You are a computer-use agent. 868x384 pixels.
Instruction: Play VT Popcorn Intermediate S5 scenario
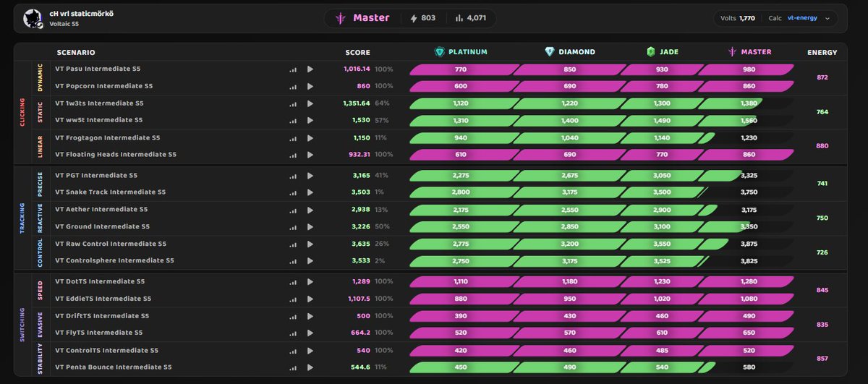click(x=310, y=86)
